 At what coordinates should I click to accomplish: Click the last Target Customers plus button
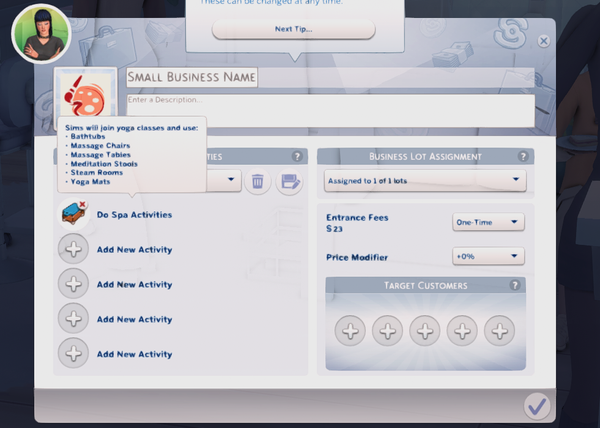click(x=501, y=331)
